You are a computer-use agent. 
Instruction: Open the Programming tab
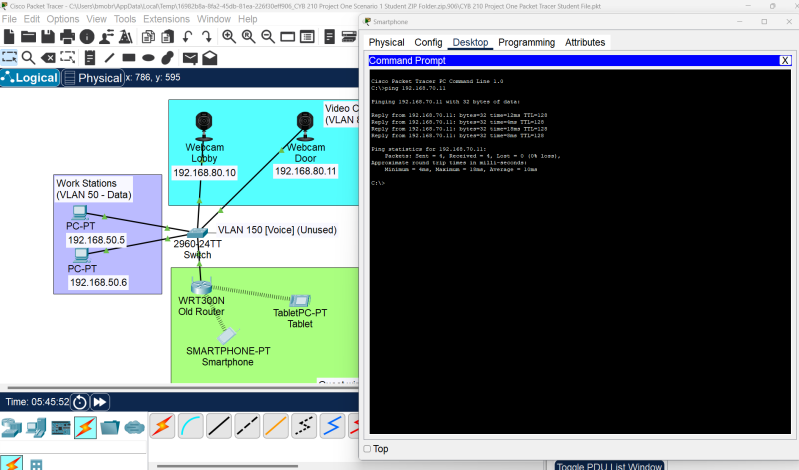pyautogui.click(x=526, y=43)
